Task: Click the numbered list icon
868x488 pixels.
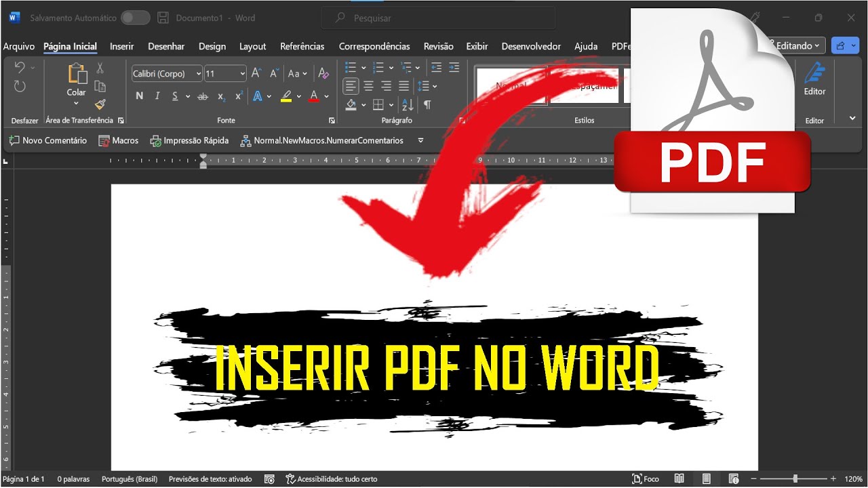Action: [378, 68]
